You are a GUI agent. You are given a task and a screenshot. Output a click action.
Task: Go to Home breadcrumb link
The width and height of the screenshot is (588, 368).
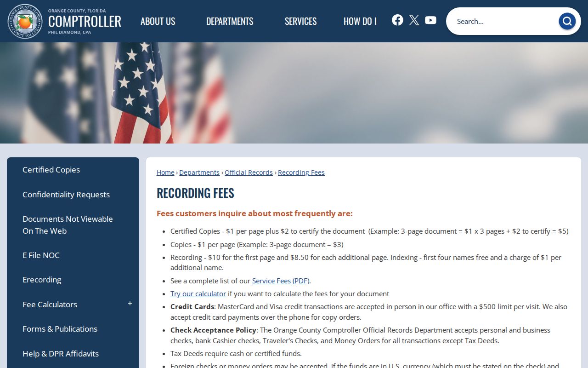click(x=165, y=172)
